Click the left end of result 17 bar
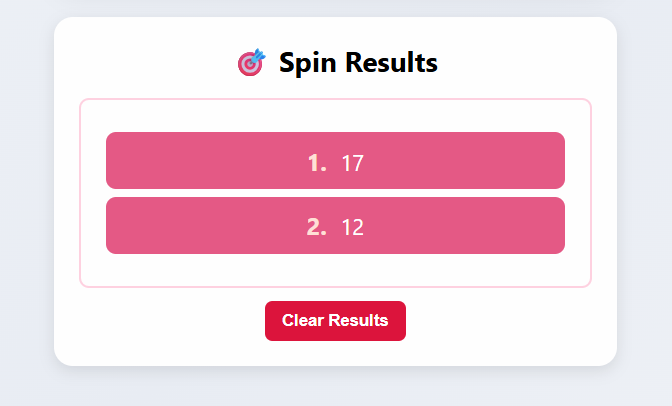 (x=120, y=160)
